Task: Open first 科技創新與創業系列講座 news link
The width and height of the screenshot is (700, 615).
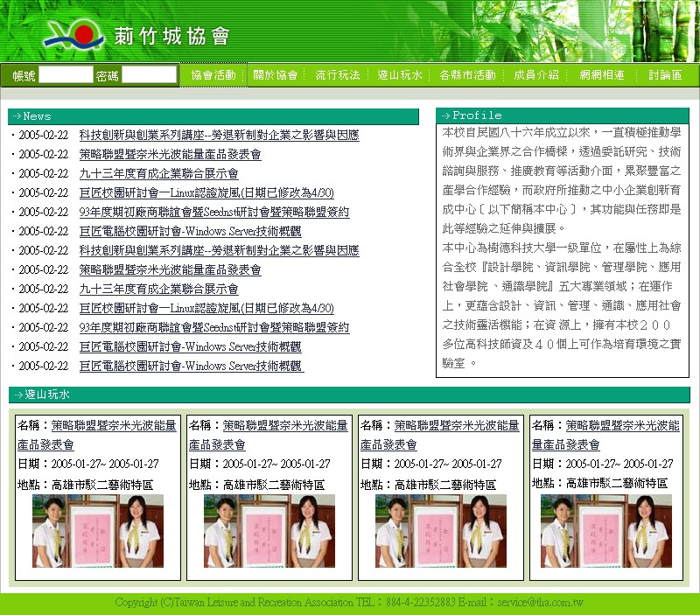Action: click(x=220, y=135)
